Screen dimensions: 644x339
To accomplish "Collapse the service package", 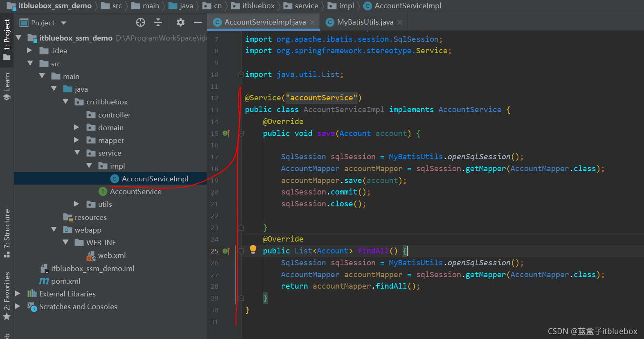I will 77,152.
